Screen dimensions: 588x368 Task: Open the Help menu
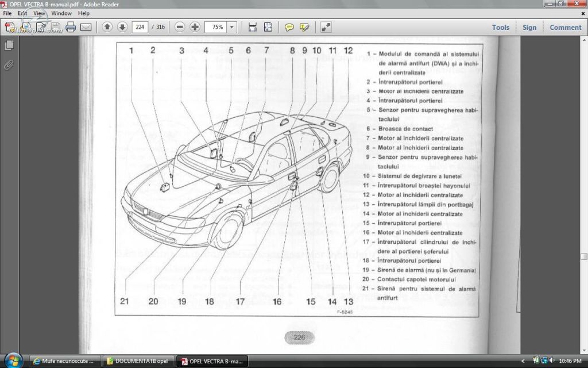[x=84, y=13]
